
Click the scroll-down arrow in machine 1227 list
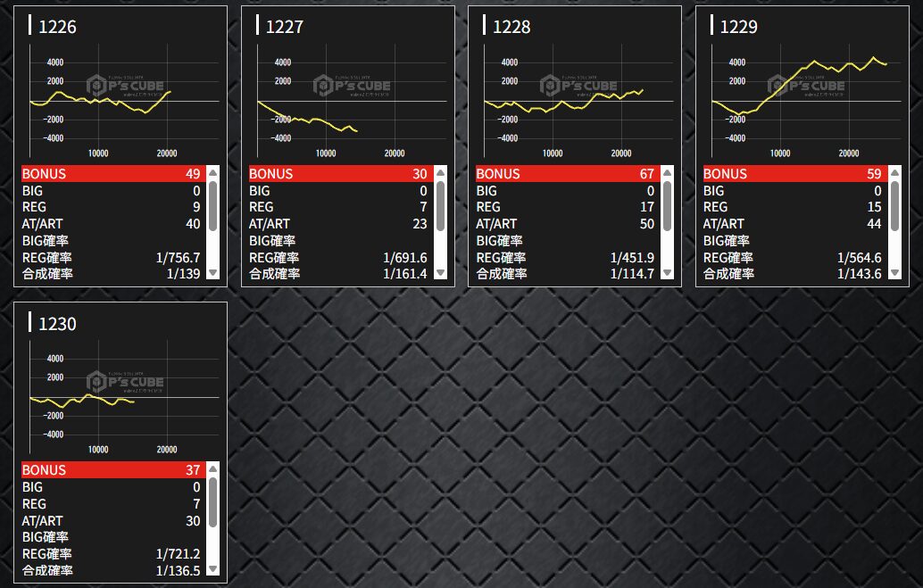440,273
